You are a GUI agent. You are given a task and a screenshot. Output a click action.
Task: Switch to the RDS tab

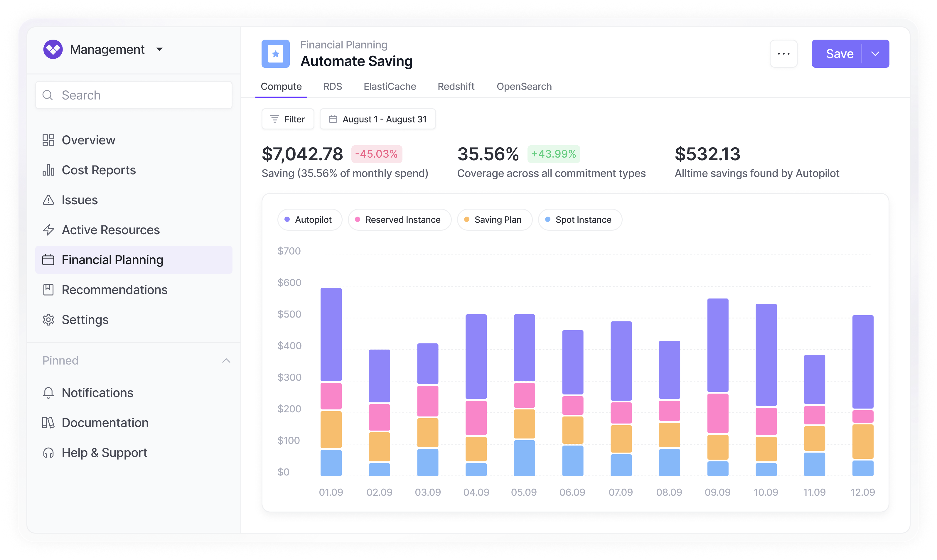pos(333,86)
